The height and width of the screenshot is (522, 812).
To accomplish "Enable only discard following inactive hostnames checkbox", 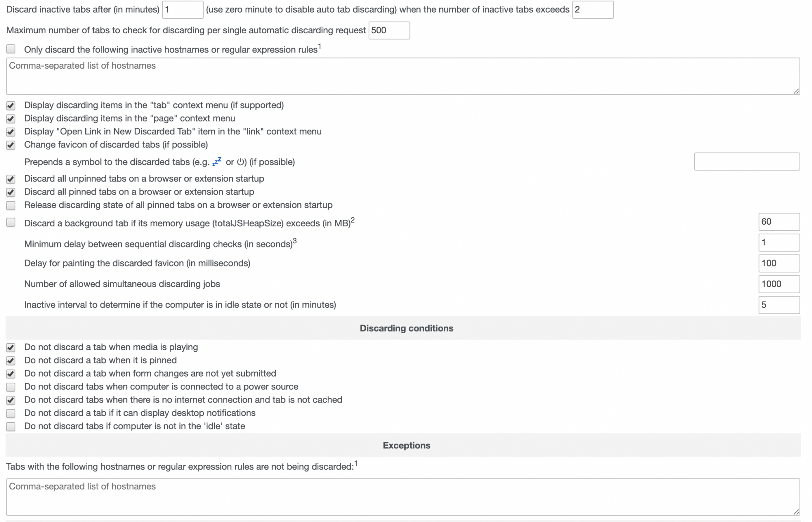I will [x=11, y=49].
